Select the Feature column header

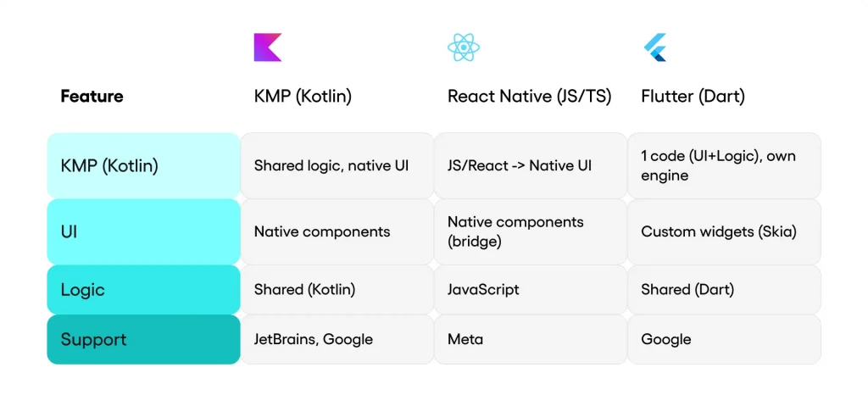(92, 97)
